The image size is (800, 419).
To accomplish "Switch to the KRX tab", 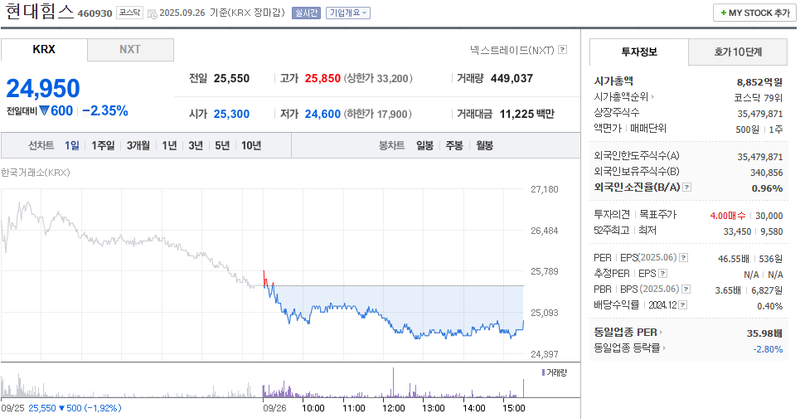I will [44, 50].
